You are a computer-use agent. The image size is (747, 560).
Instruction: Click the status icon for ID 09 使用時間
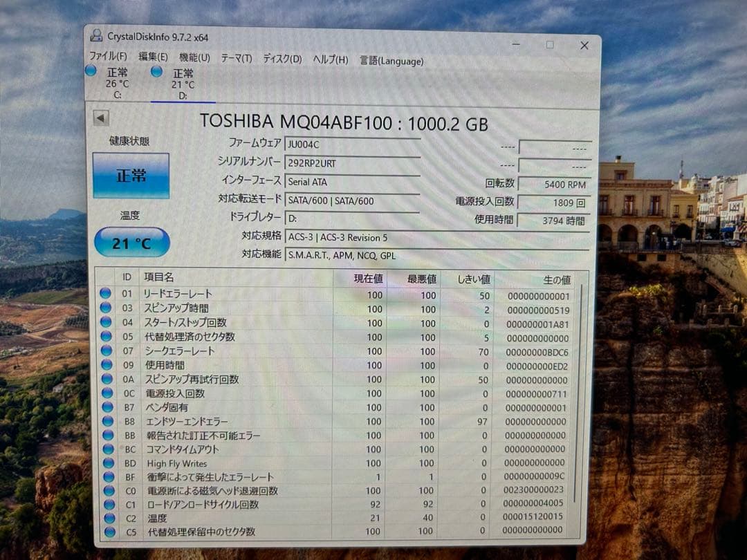107,365
